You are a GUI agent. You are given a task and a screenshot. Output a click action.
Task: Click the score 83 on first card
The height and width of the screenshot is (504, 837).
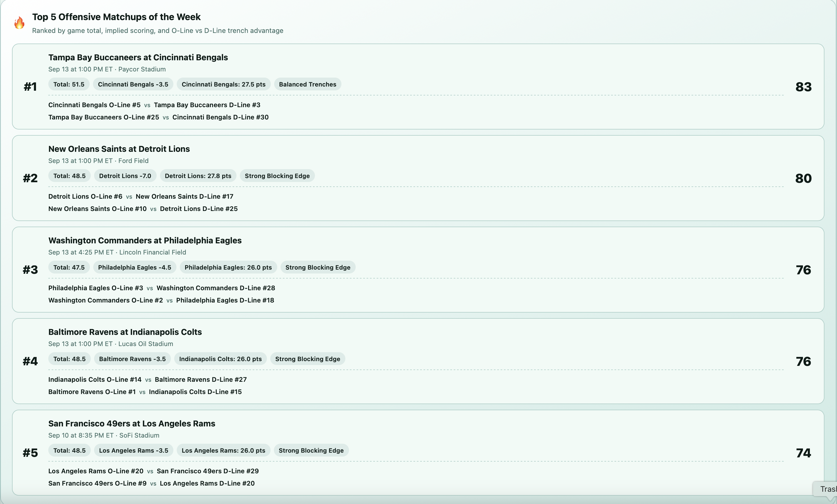pos(803,87)
